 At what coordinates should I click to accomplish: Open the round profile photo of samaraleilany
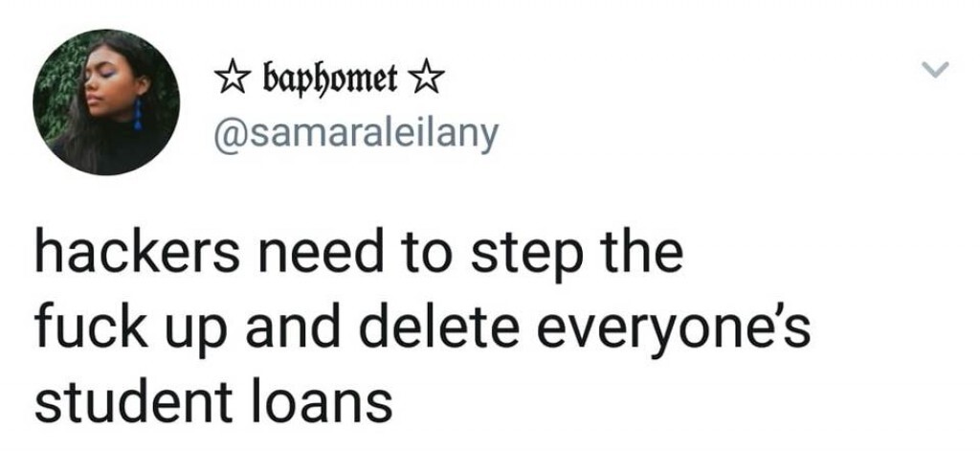(x=106, y=101)
